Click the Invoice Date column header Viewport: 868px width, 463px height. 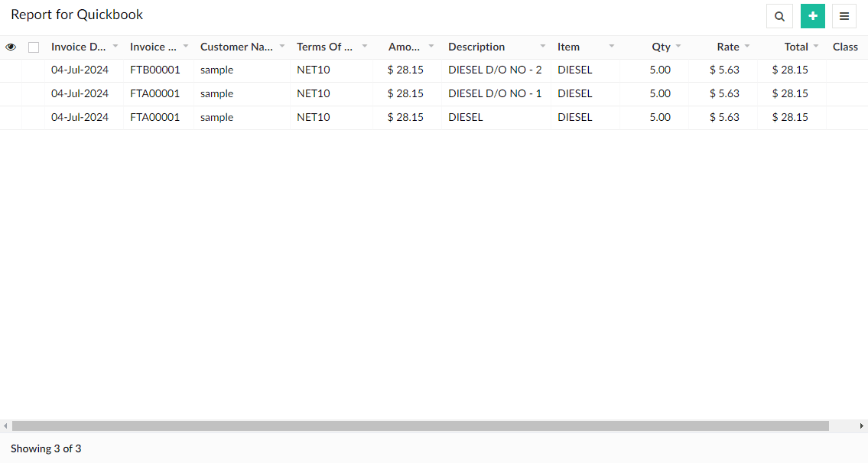click(x=78, y=47)
